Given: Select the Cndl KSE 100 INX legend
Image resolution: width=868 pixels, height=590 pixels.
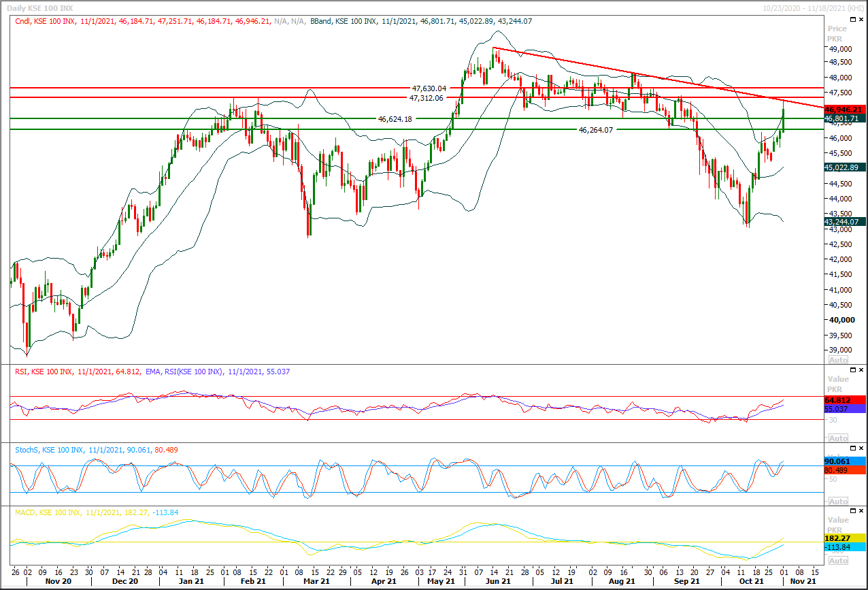Looking at the screenshot, I should [161, 22].
